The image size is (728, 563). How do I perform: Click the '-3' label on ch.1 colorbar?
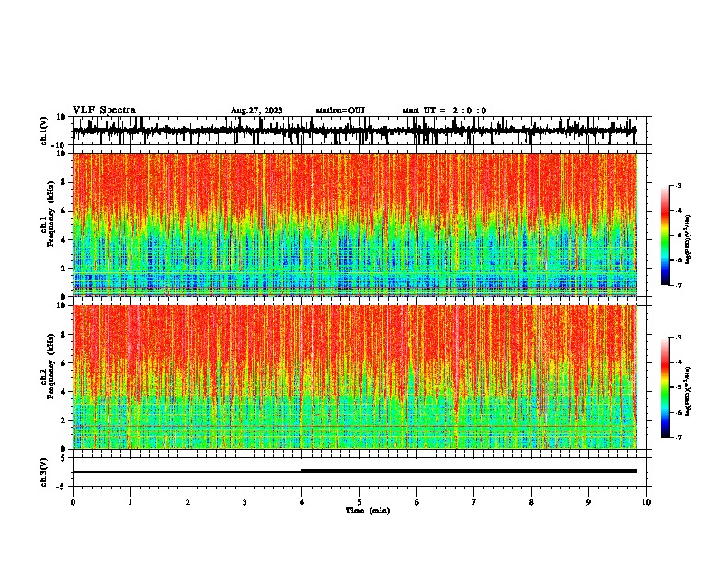point(677,186)
